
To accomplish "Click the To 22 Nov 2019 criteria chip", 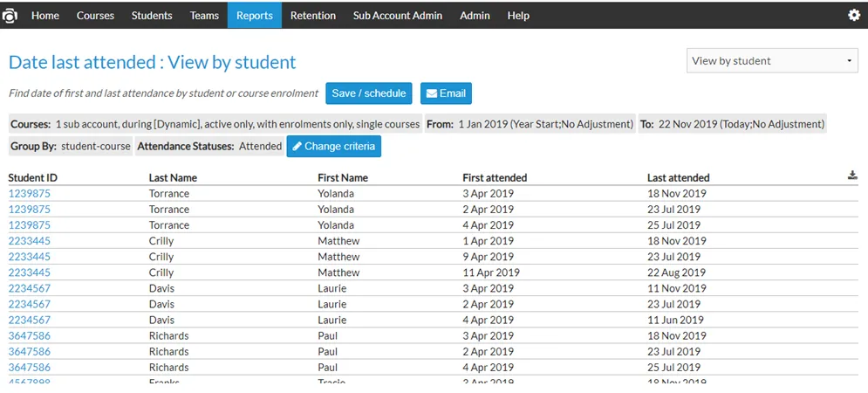I will [732, 124].
